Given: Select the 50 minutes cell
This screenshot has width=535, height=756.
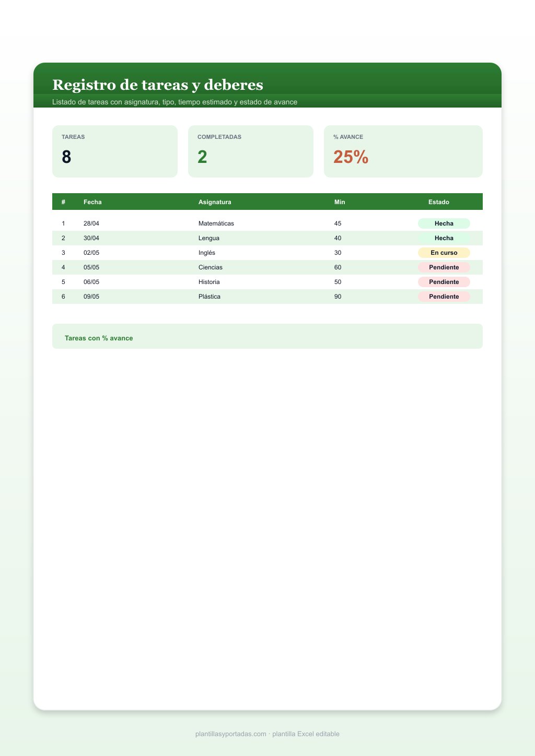Looking at the screenshot, I should (338, 282).
